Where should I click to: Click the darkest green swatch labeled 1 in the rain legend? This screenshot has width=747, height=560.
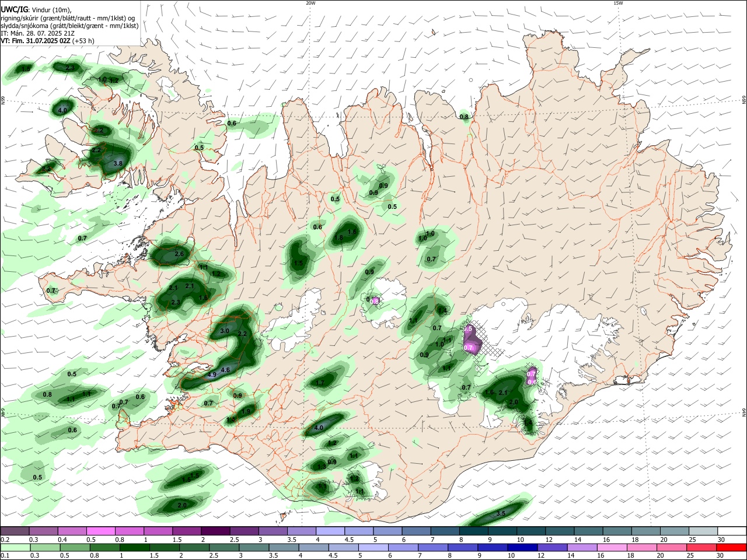134,548
